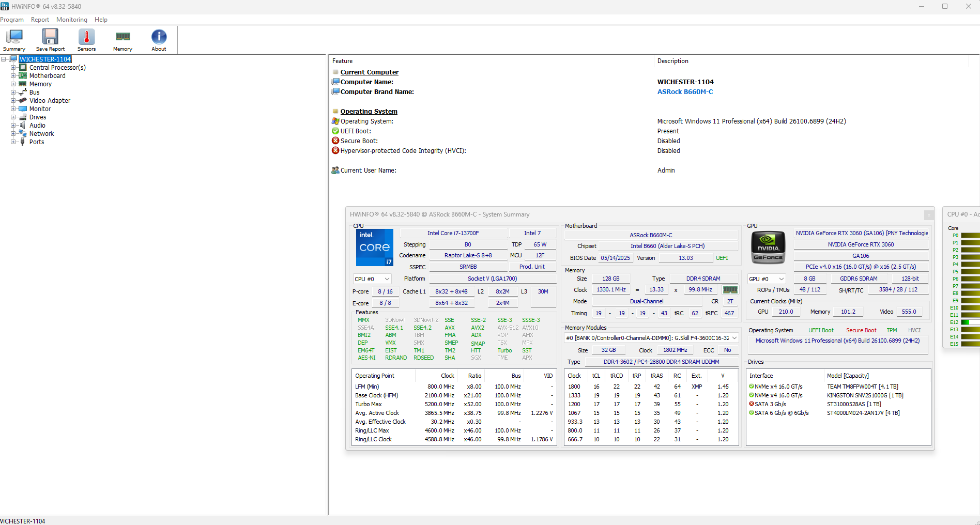Open the CPU #0 selector dropdown

tap(372, 279)
